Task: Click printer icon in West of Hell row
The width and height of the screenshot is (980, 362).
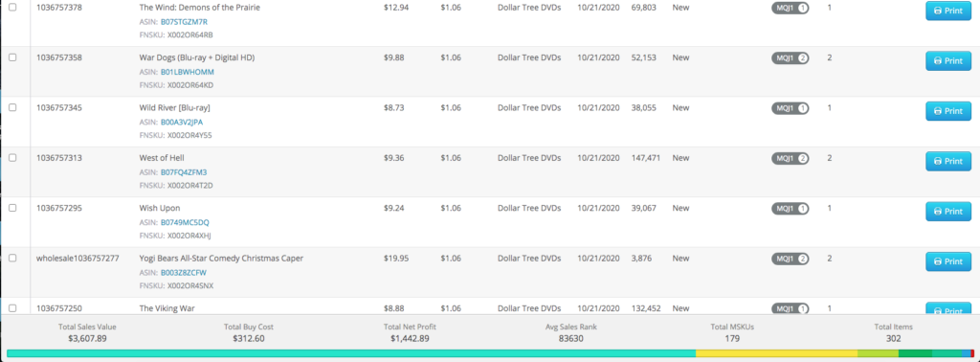Action: pyautogui.click(x=938, y=161)
